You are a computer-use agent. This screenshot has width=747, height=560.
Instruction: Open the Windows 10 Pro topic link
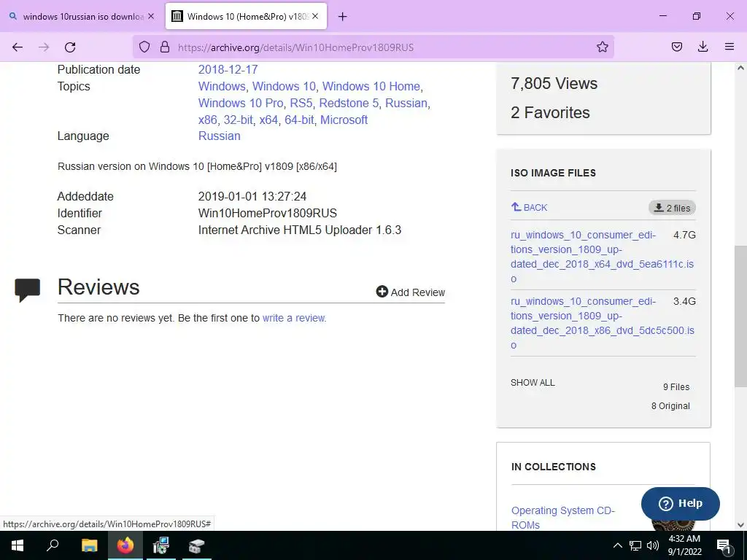(241, 103)
